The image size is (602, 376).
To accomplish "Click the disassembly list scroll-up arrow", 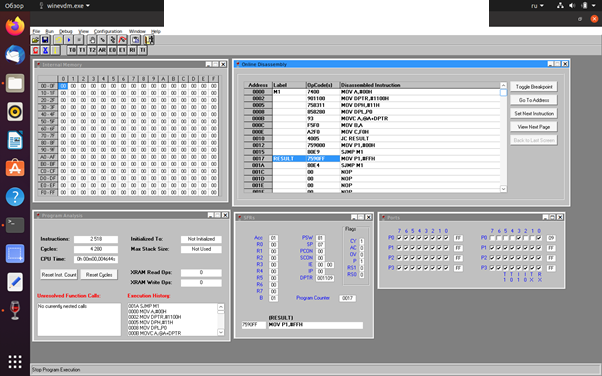I will coord(503,85).
